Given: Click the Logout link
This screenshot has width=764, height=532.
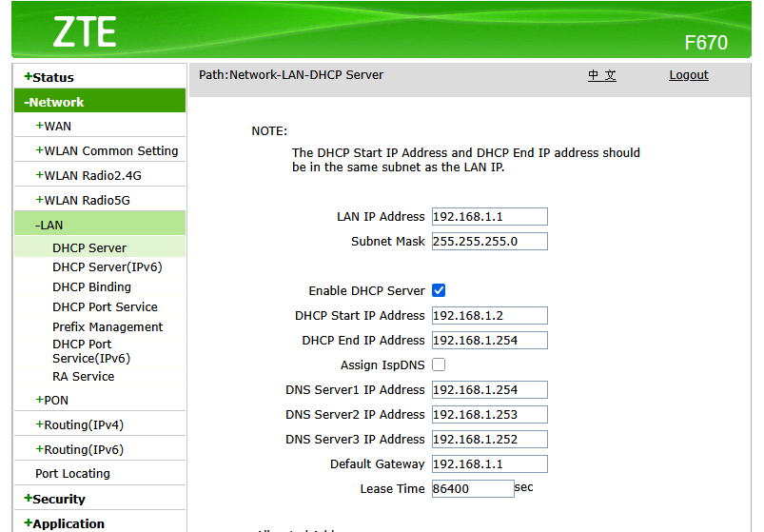Looking at the screenshot, I should [x=688, y=75].
